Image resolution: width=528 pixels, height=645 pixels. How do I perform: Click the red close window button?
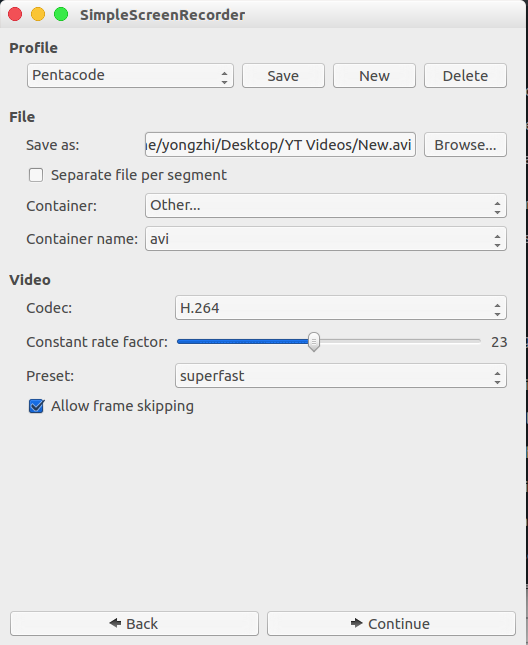pyautogui.click(x=15, y=14)
